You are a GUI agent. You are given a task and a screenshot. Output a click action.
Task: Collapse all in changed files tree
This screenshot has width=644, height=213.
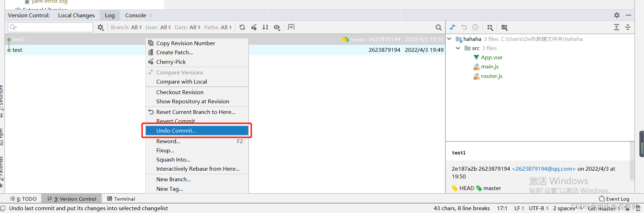pos(628,27)
